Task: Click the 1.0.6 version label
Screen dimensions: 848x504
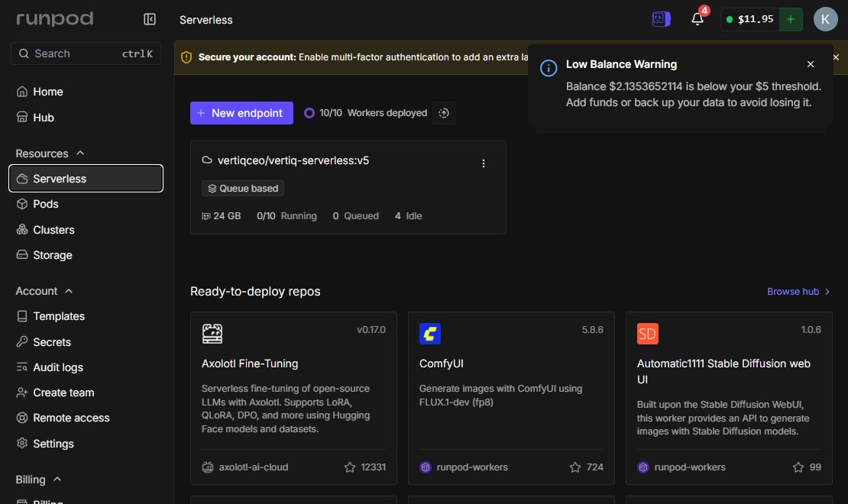Action: click(x=811, y=330)
